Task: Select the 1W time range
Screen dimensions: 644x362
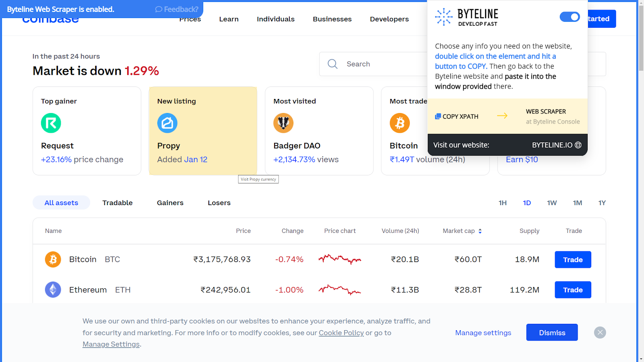Action: pos(552,203)
